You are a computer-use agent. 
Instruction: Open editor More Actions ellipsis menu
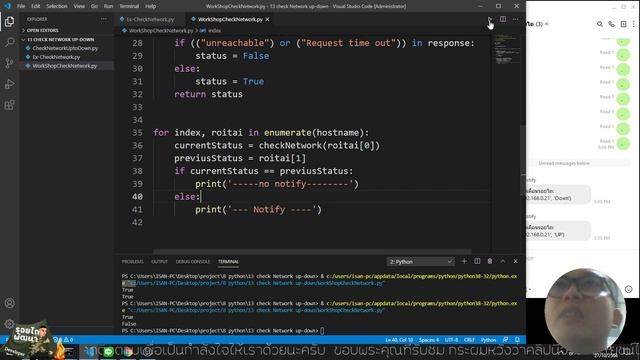[516, 19]
